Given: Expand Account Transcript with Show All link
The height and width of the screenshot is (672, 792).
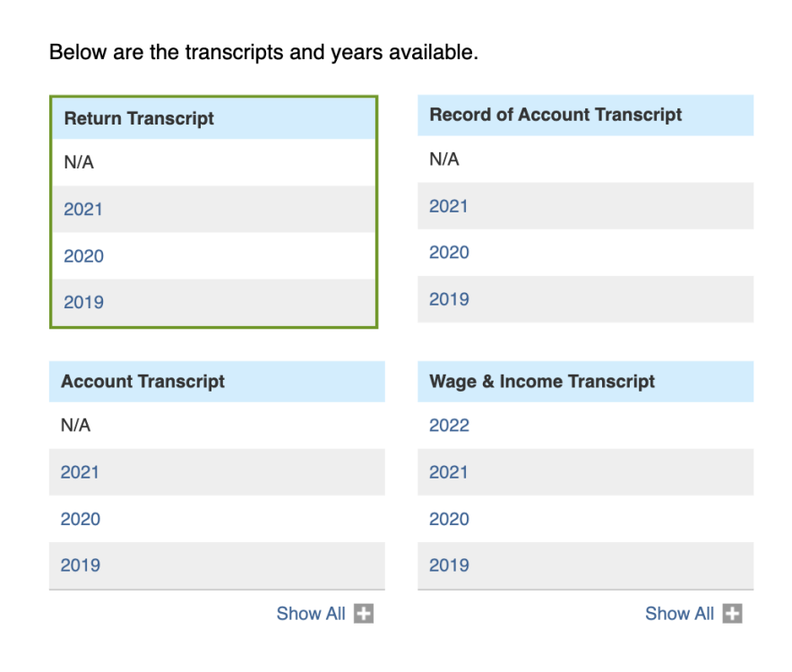Looking at the screenshot, I should pos(311,614).
